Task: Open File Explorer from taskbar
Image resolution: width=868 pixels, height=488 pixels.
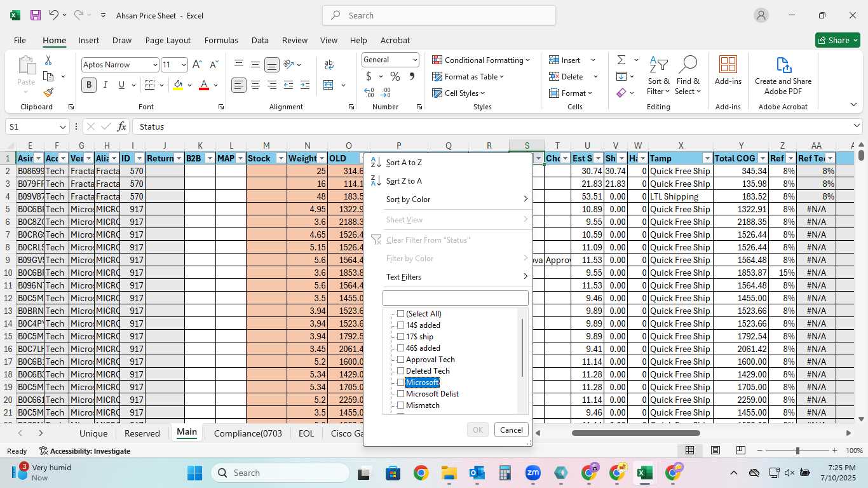Action: 449,473
